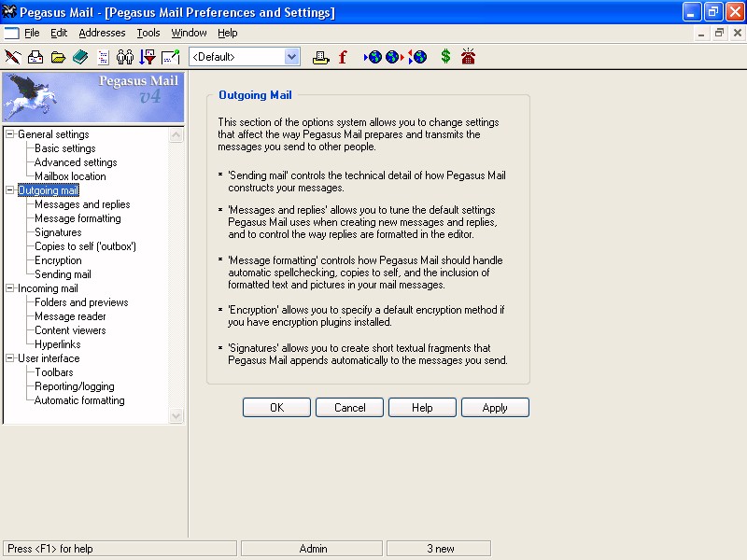Screen dimensions: 747x560
Task: Send queued mail (globe with arrow on right)
Action: [x=394, y=57]
